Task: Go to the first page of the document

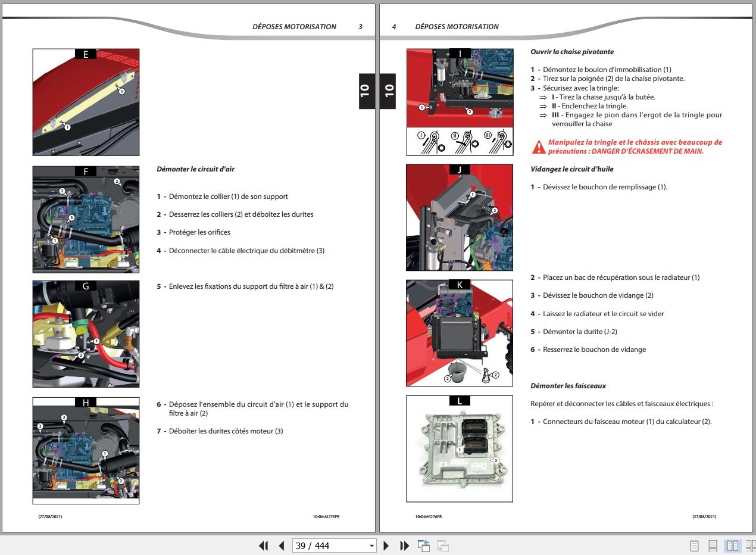Action: tap(263, 545)
